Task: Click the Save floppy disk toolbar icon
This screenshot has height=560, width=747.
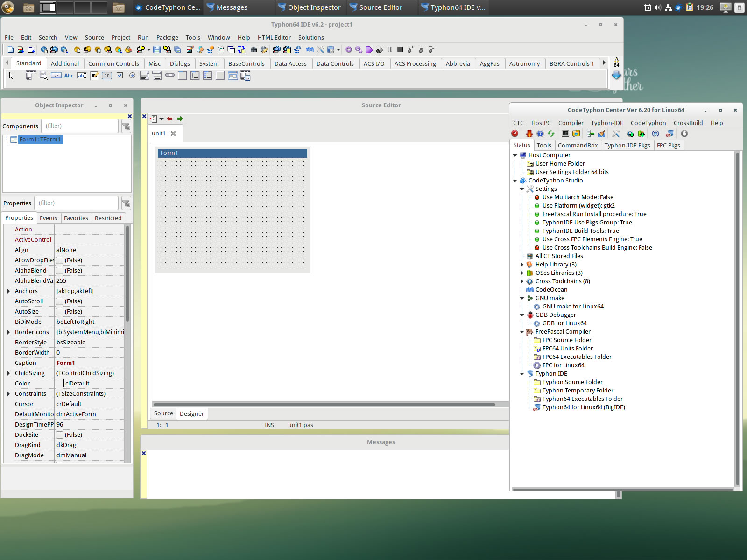Action: point(157,49)
